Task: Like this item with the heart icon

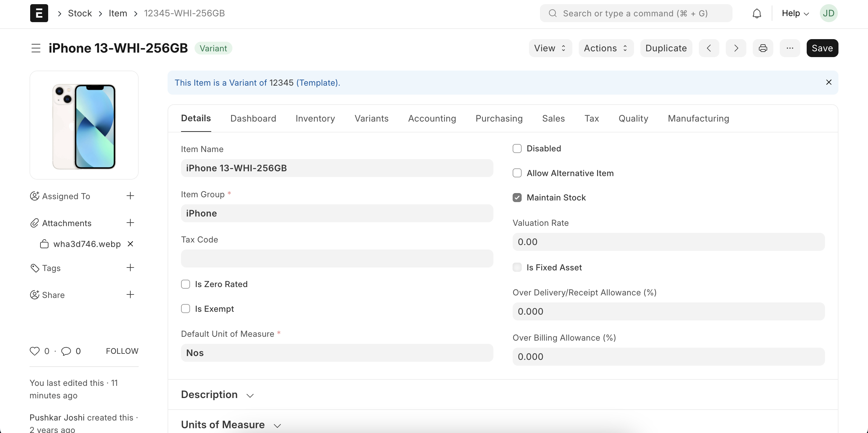Action: 35,351
